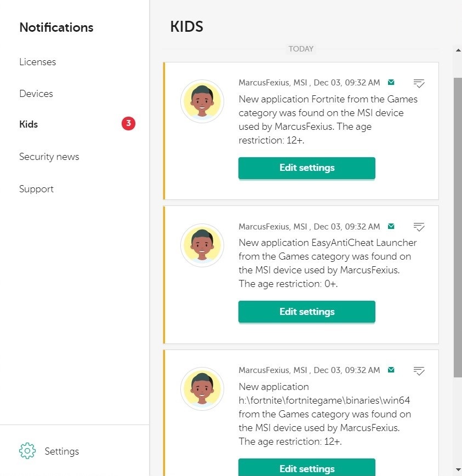Click Edit settings for win64 binaries application
The image size is (462, 476).
coord(306,468)
